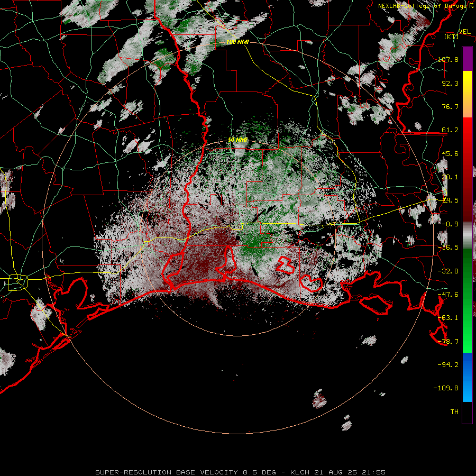
Task: Click the -16.5 value on the velocity scale
Action: tap(448, 248)
